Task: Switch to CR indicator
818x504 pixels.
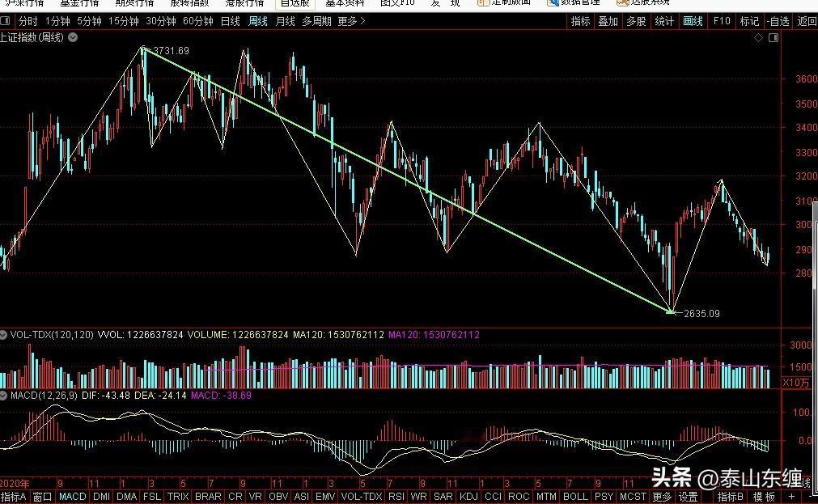Action: [235, 497]
